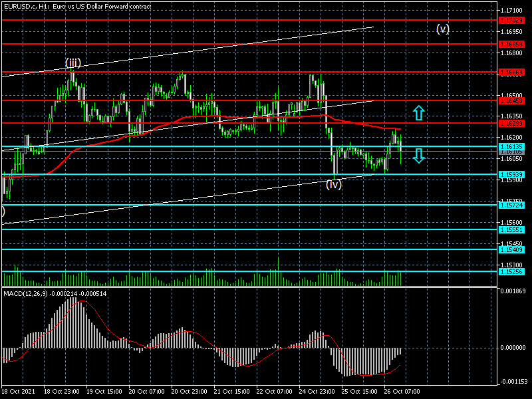This screenshot has width=532, height=399.
Task: Select the (iii) wave label
Action: [72, 63]
